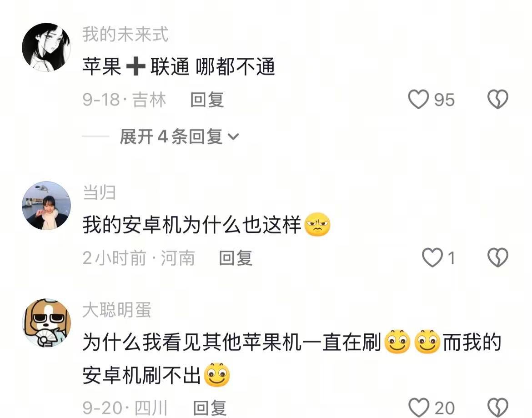Reply to 当归's comment via 回复
Screen dimensions: 532x418
tap(236, 258)
